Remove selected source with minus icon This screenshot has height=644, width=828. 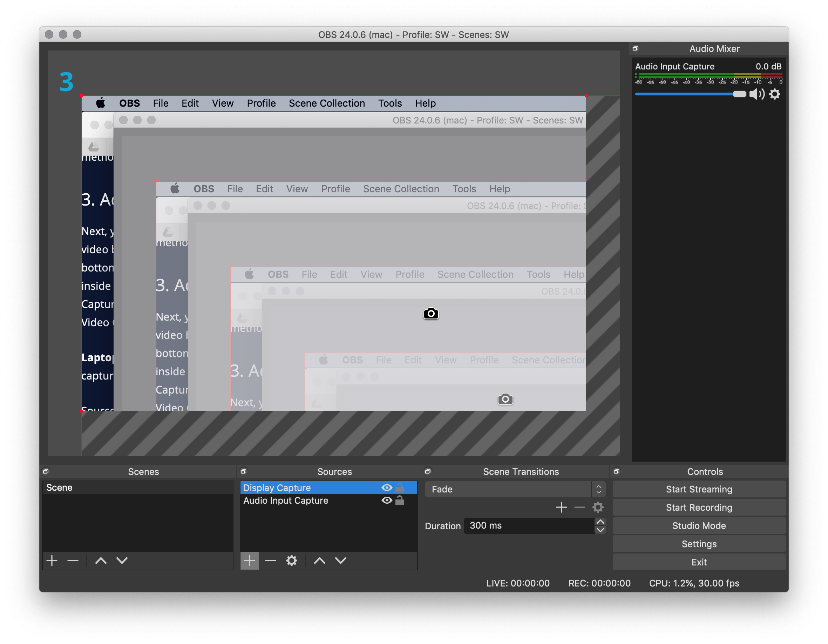click(x=270, y=561)
